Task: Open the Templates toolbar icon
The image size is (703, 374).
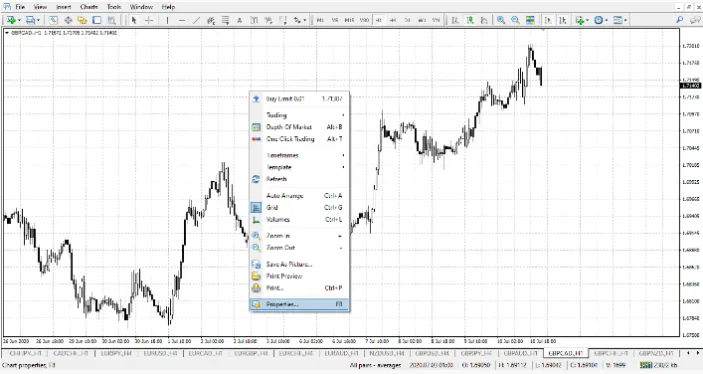Action: click(x=617, y=20)
